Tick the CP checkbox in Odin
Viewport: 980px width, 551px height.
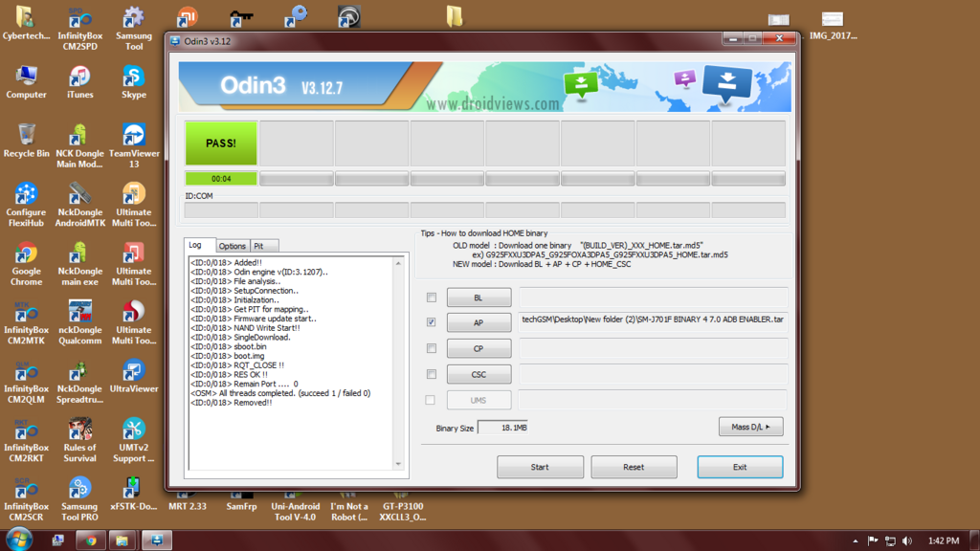pos(432,348)
